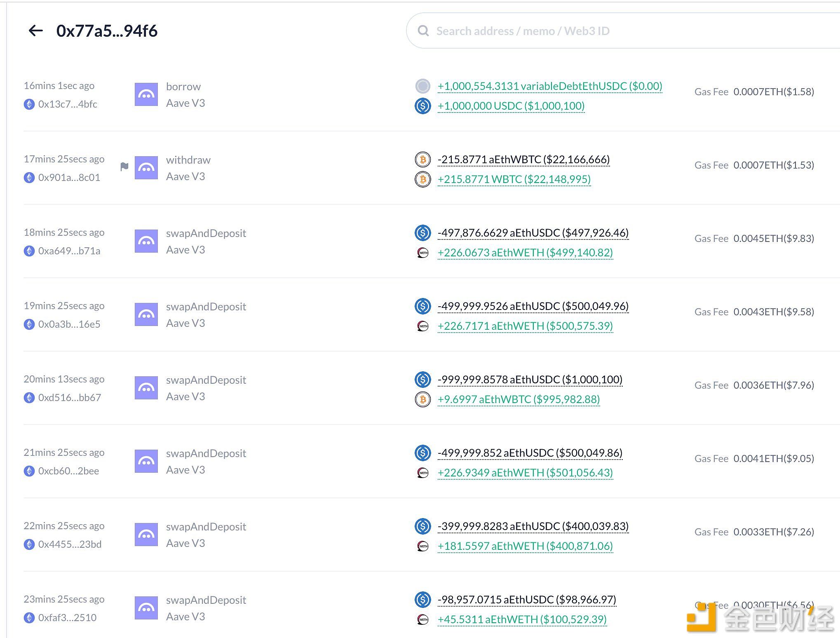
Task: Open the +215.8771 WBTC amount link
Action: pos(514,179)
